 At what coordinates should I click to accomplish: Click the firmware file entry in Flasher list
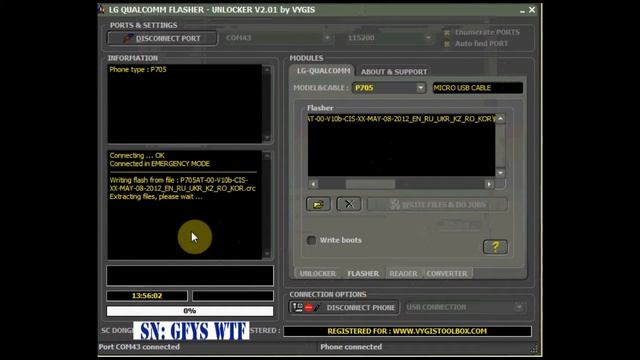click(401, 119)
